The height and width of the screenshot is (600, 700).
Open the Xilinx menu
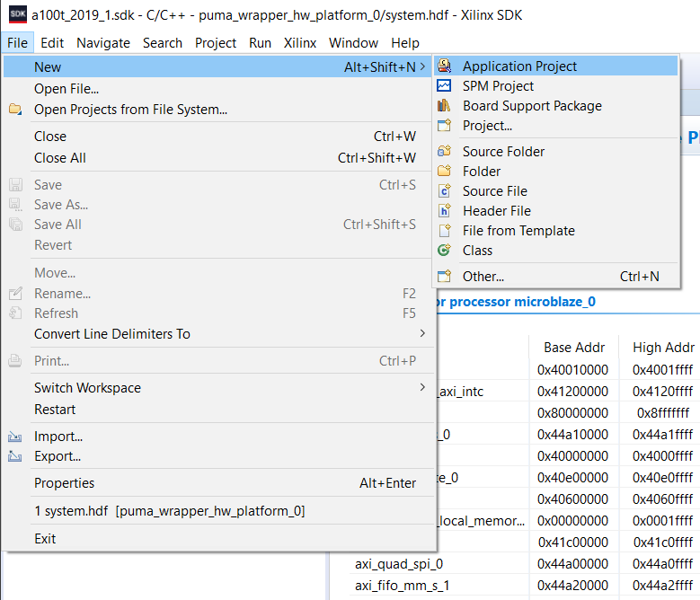(300, 43)
